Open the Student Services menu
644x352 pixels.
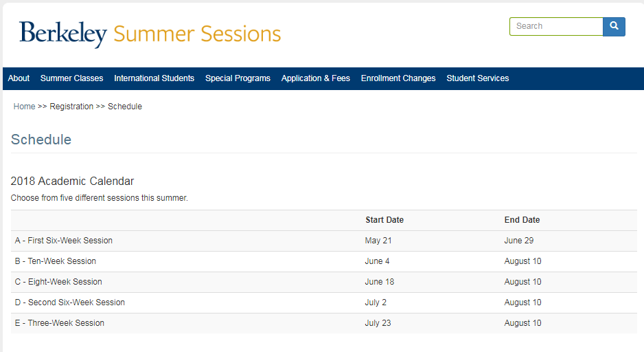click(478, 78)
